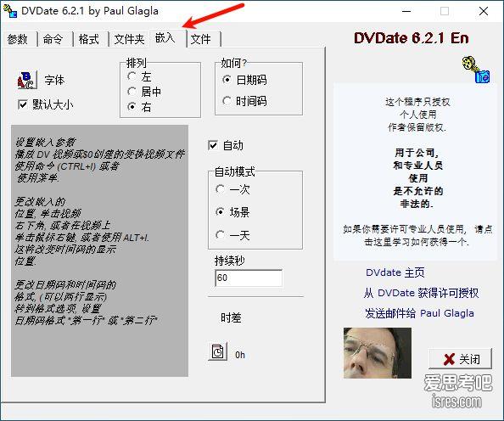This screenshot has width=504, height=421.
Task: Toggle the 默认大小 checkbox
Action: [x=23, y=104]
